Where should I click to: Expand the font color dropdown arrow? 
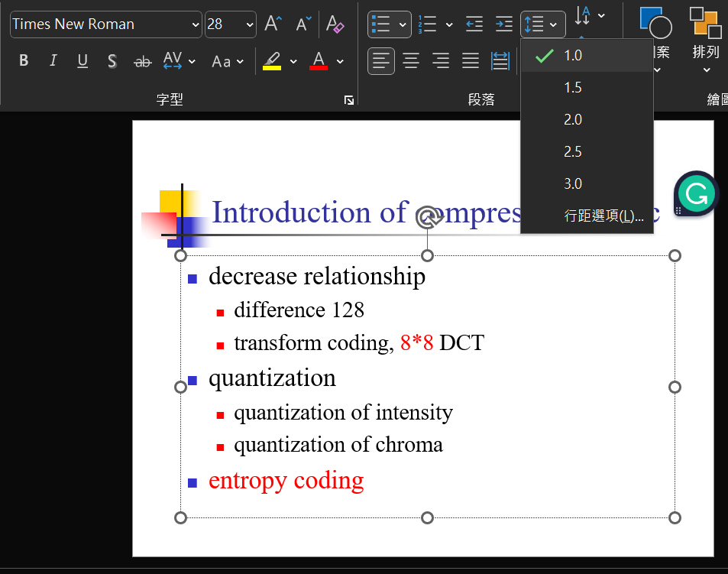pyautogui.click(x=339, y=61)
